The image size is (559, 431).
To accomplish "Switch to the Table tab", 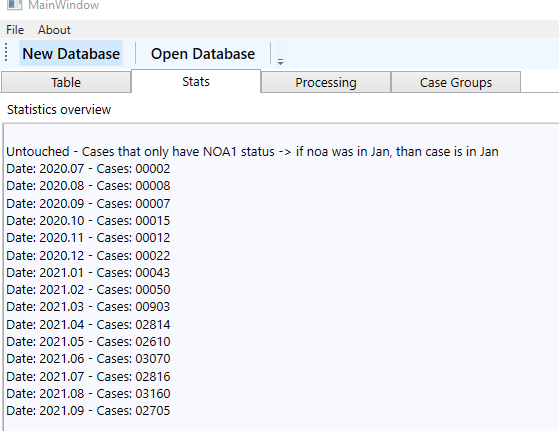I will [66, 82].
